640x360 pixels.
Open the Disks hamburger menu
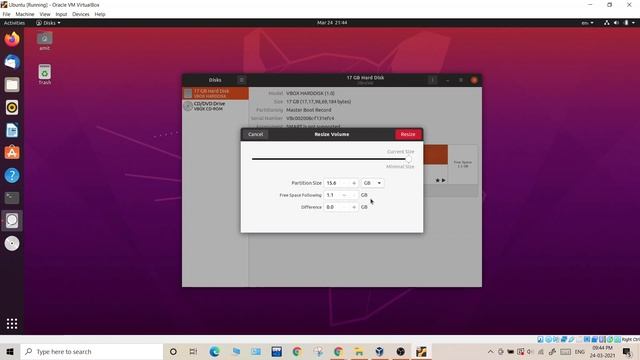pyautogui.click(x=241, y=80)
